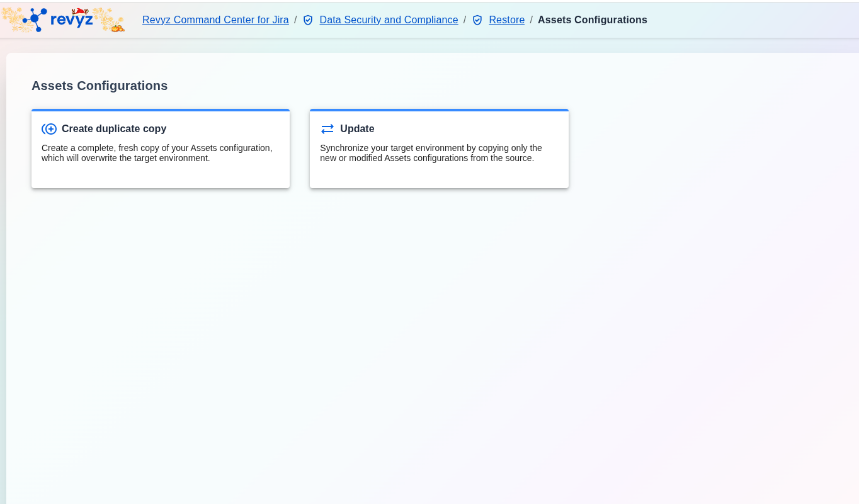This screenshot has height=504, width=859.
Task: Navigate back to the Restore breadcrumb
Action: point(506,20)
